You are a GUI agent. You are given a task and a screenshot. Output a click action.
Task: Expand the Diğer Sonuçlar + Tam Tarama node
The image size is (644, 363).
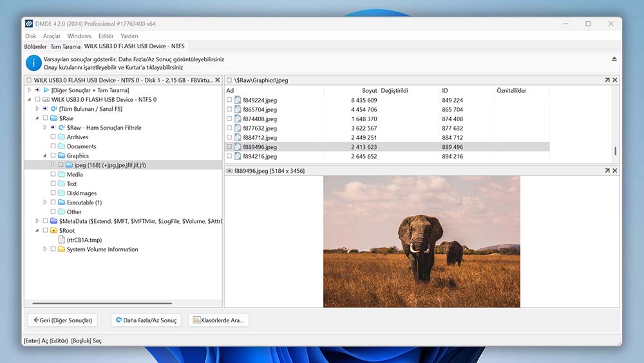coord(29,90)
